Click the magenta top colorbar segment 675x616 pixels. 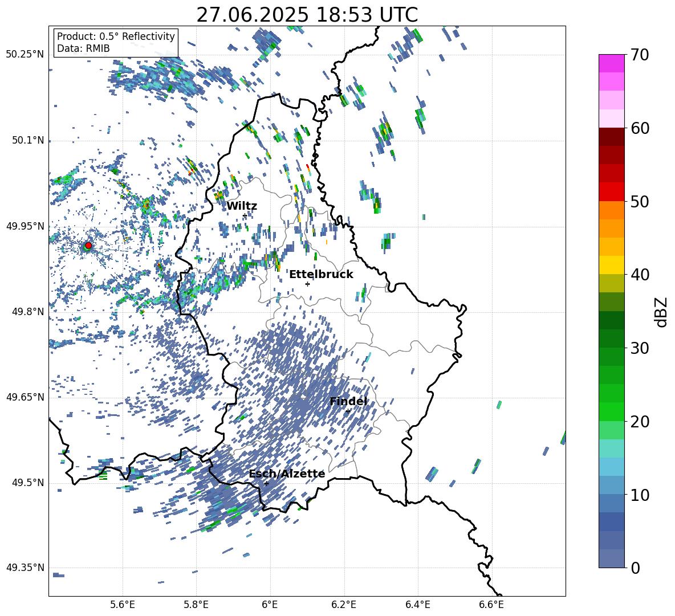pos(612,63)
